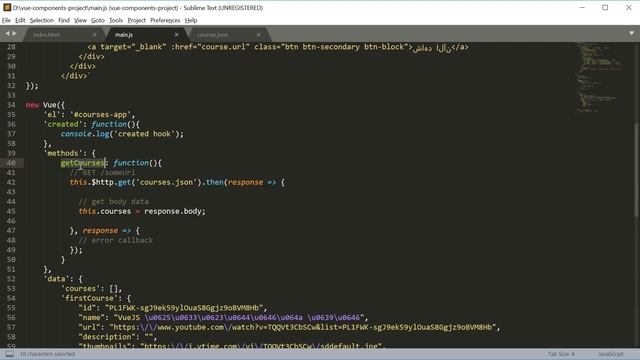Click '#courses-app' string on line 35
Screen dimensions: 640x360
tap(100, 115)
